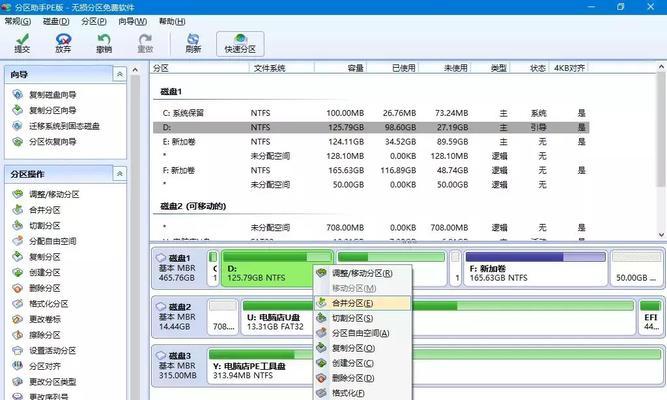Choose 更改卷标 in the sidebar
The width and height of the screenshot is (667, 400).
click(x=45, y=319)
